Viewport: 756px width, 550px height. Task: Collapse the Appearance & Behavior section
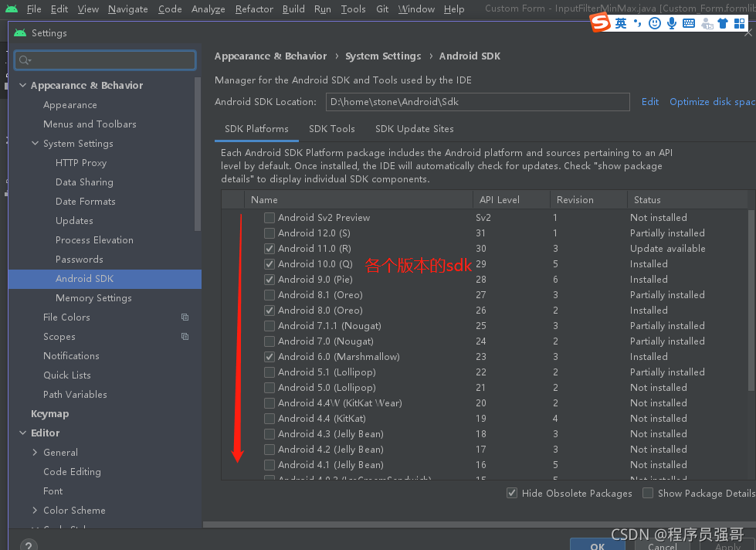(22, 86)
